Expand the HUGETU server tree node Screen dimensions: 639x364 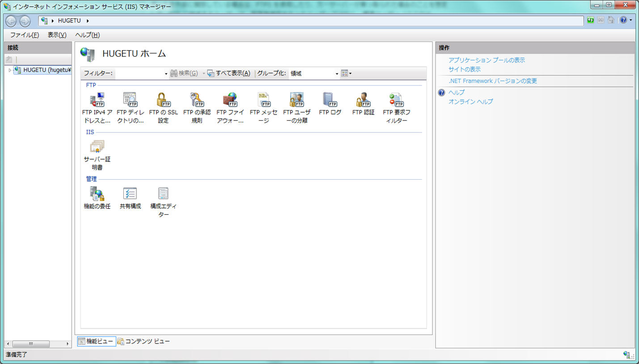point(10,70)
